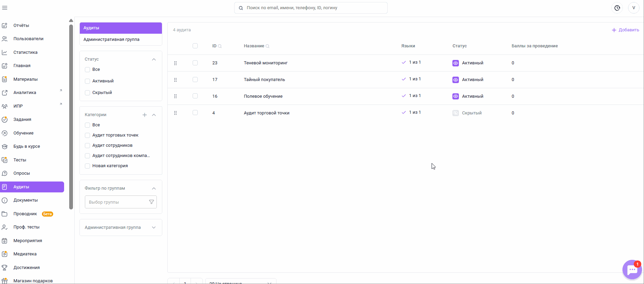Open the Полевое обучение audit

coord(263,96)
